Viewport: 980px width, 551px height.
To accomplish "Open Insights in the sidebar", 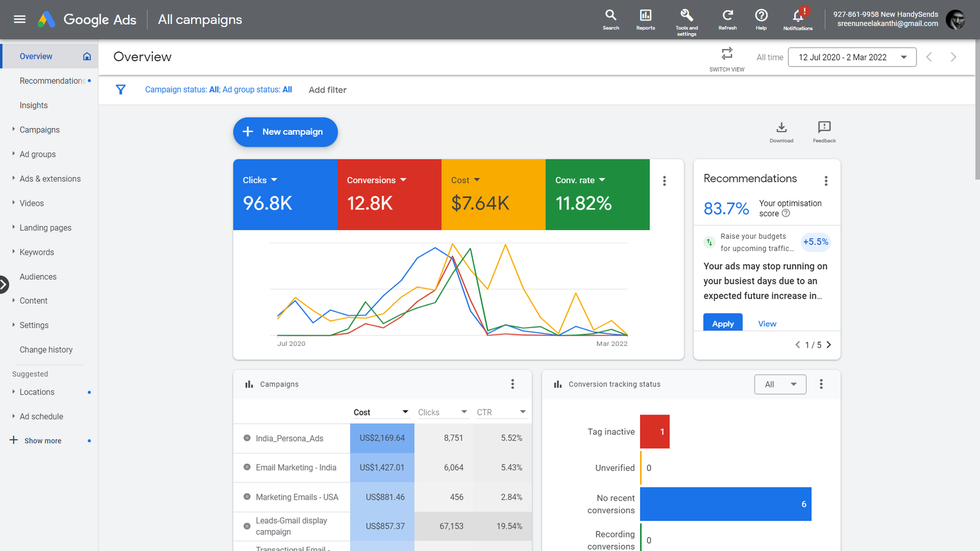I will [x=34, y=105].
